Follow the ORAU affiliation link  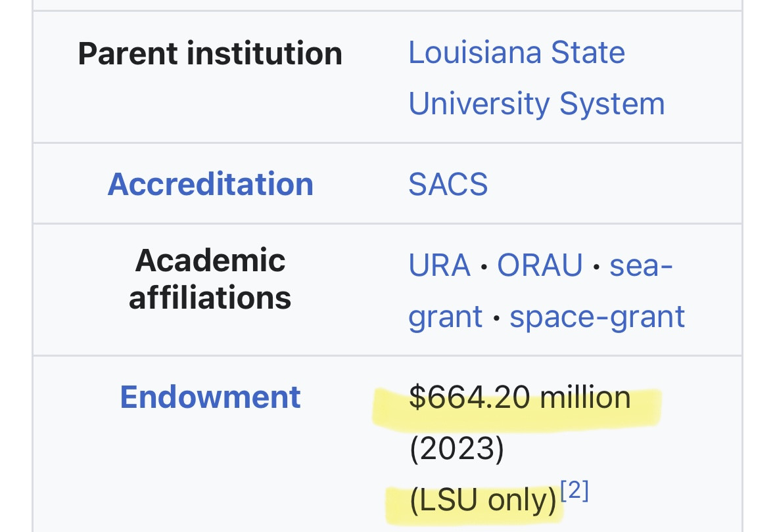tap(540, 265)
